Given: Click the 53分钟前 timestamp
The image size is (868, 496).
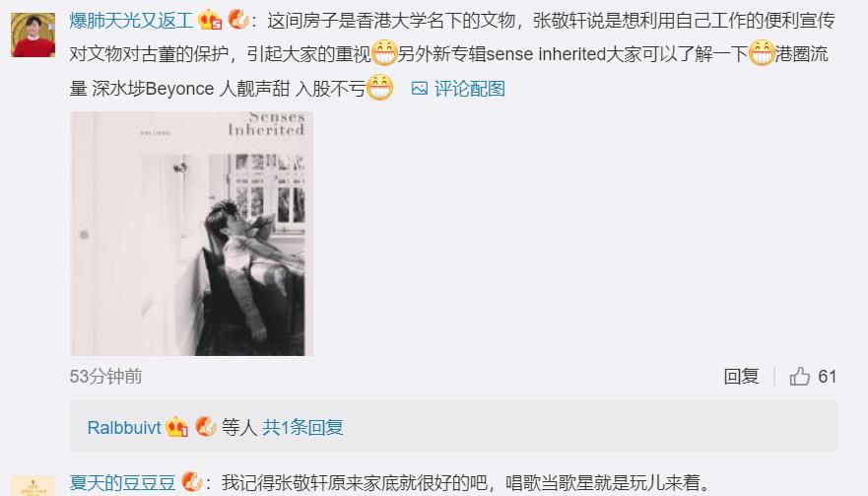Looking at the screenshot, I should pos(105,377).
